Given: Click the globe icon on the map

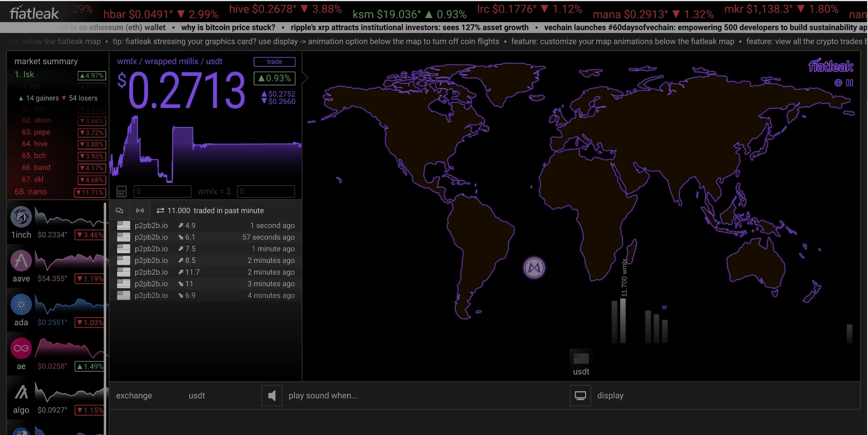Looking at the screenshot, I should pyautogui.click(x=838, y=83).
